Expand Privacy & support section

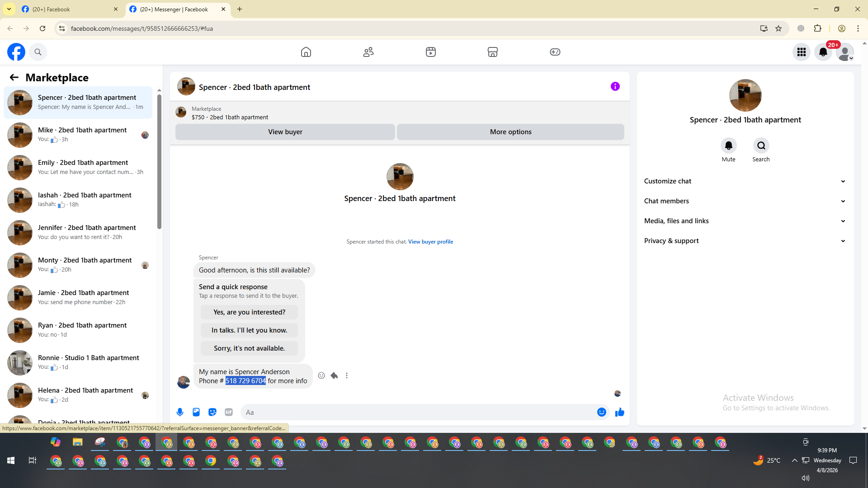[745, 241]
